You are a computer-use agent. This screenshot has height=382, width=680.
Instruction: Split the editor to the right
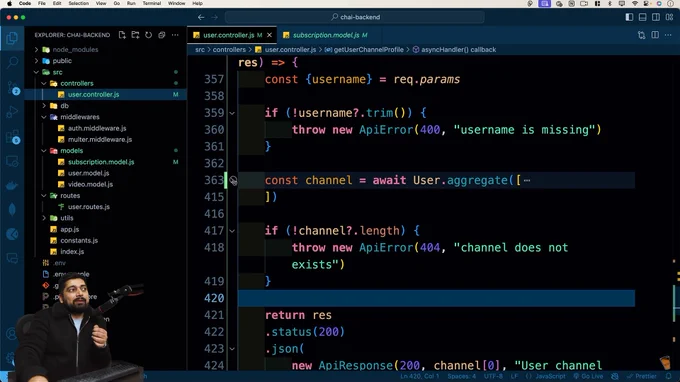coord(655,35)
